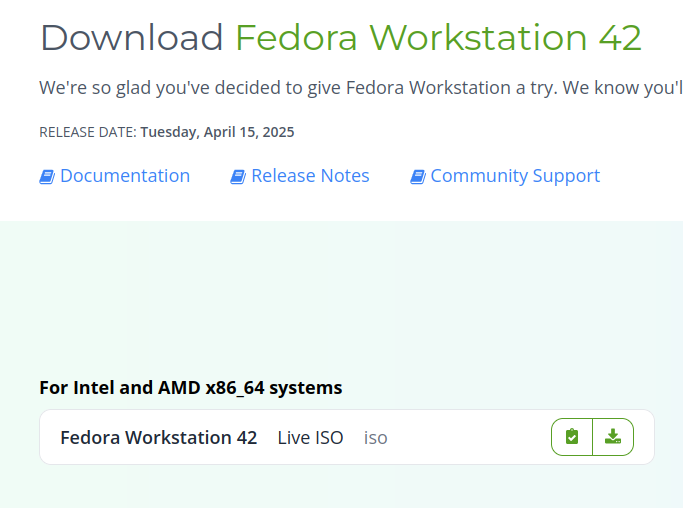Click the number '42' in the title
Viewport: 683px width, 508px height.
[620, 38]
